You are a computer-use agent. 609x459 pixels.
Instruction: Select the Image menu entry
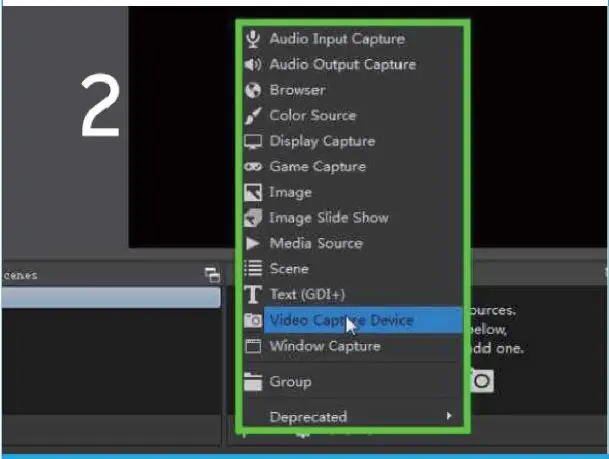coord(352,193)
